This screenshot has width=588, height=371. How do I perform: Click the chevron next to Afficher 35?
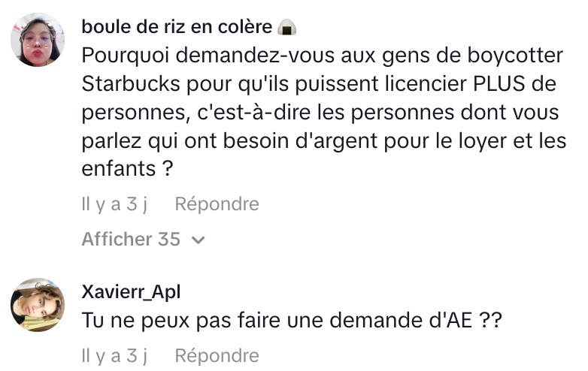tap(198, 240)
